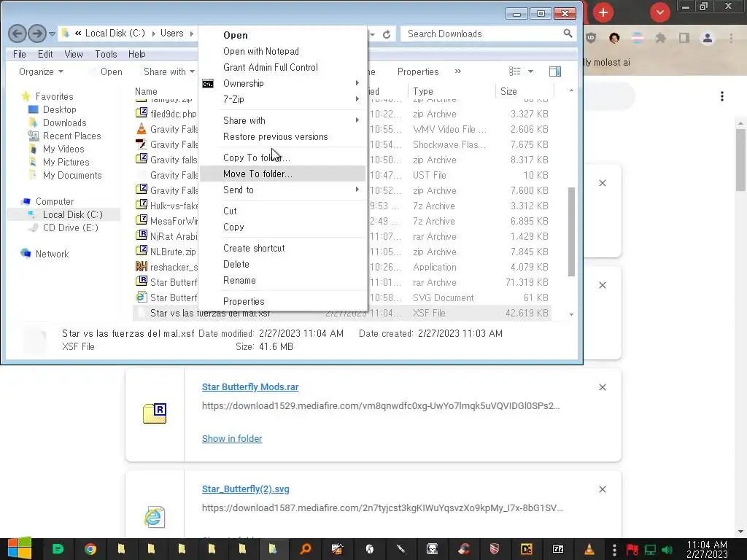Open the File menu in Explorer

20,54
